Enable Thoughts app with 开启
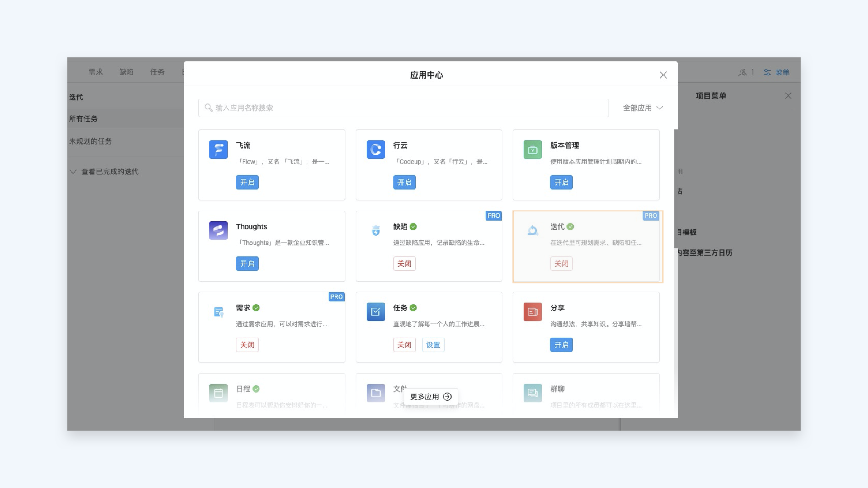Viewport: 868px width, 488px height. pos(247,263)
